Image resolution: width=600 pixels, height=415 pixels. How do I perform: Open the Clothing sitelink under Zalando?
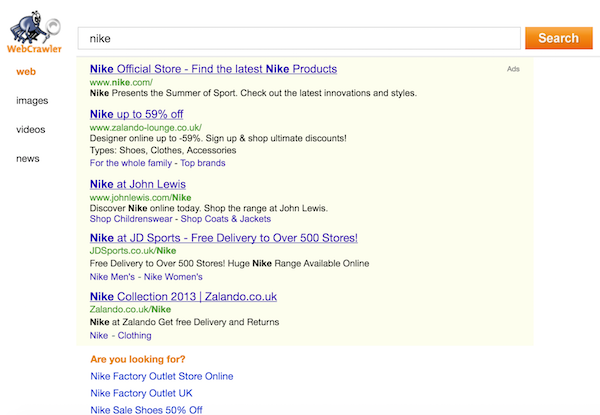(x=134, y=335)
